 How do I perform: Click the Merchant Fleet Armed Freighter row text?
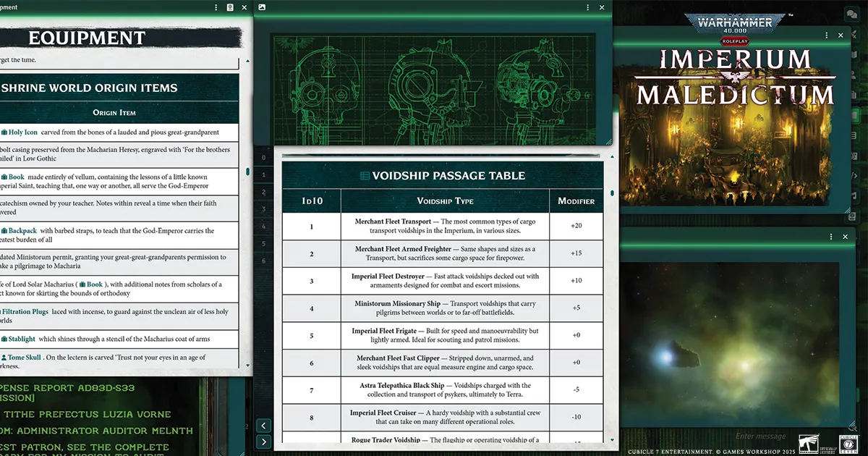coord(446,254)
